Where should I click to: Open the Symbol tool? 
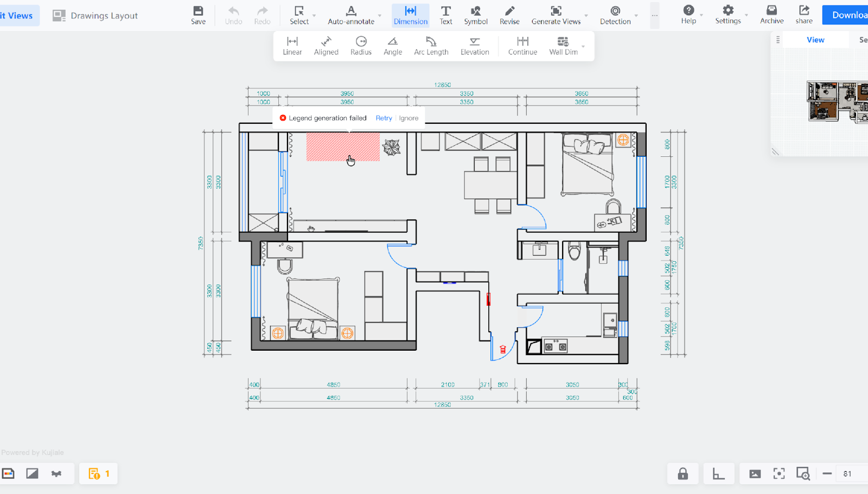tap(475, 15)
